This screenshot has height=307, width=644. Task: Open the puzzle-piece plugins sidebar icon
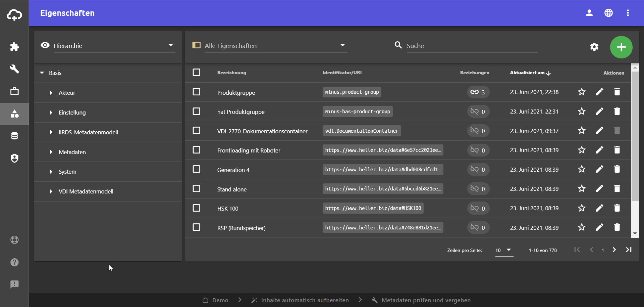point(14,46)
